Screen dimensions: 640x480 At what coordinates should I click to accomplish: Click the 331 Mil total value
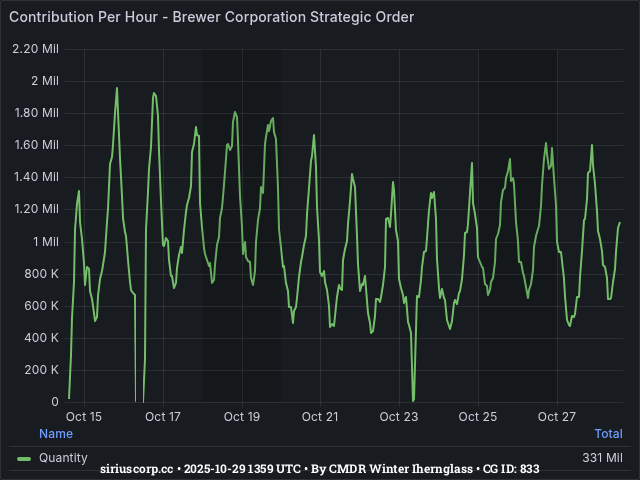point(602,458)
